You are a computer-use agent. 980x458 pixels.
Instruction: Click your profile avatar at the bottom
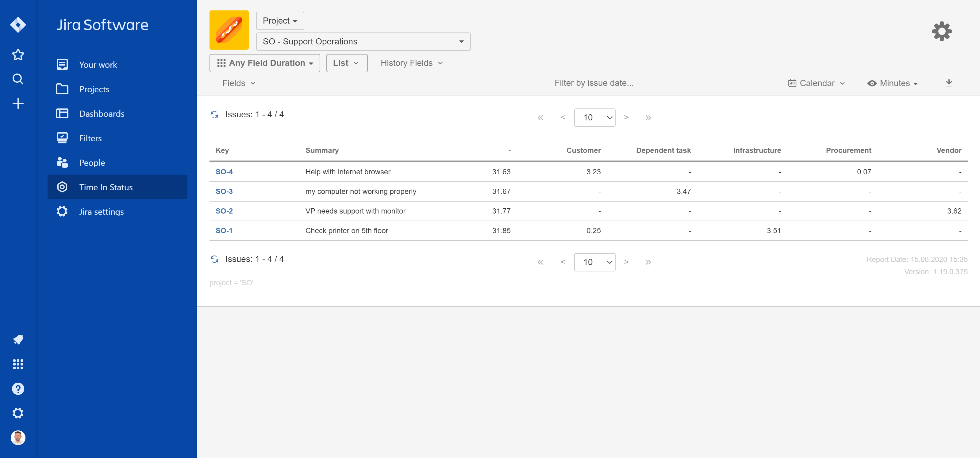click(x=18, y=437)
